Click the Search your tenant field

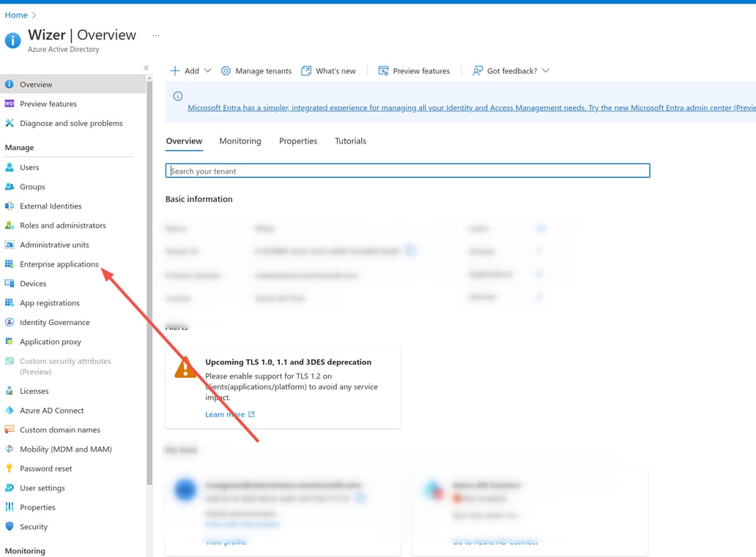click(x=407, y=170)
